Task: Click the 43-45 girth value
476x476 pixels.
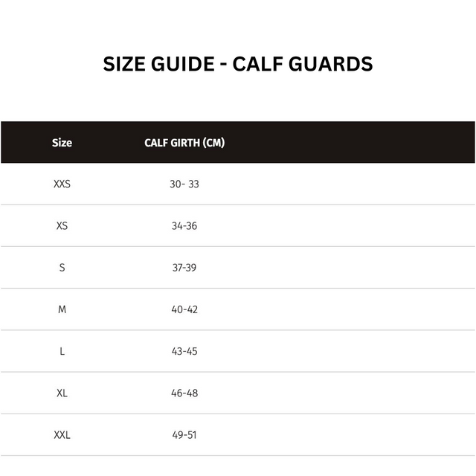Action: click(x=184, y=351)
